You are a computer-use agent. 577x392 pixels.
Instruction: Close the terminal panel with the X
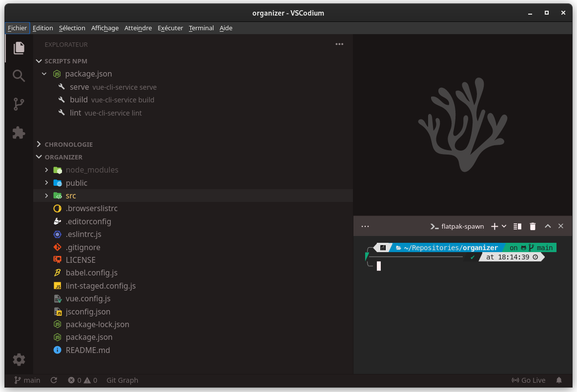pyautogui.click(x=560, y=226)
